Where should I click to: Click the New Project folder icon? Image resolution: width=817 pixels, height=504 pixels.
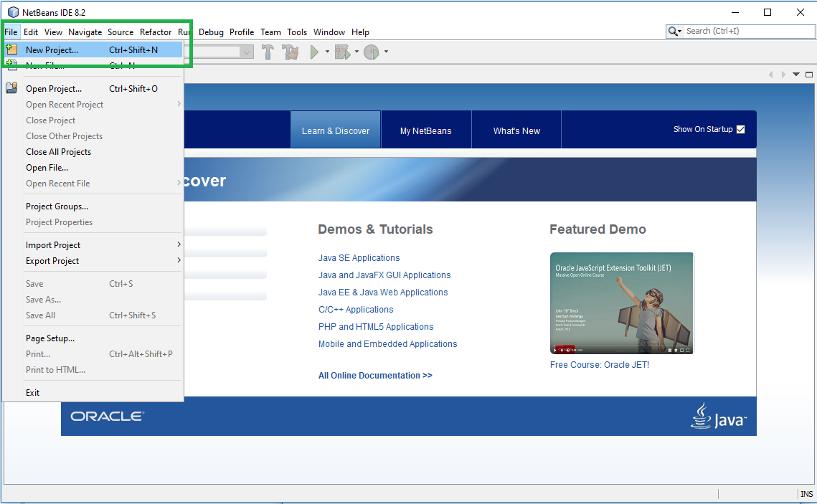pyautogui.click(x=11, y=49)
